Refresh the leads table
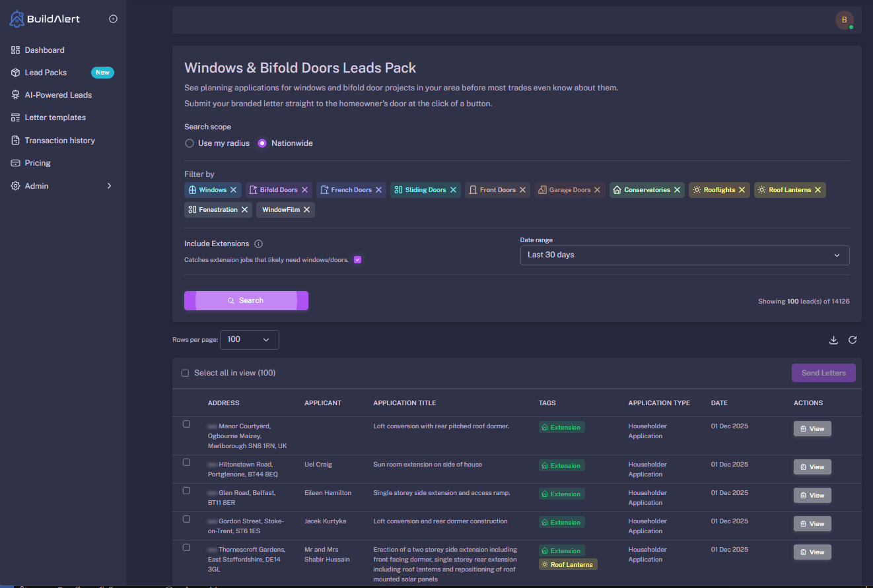This screenshot has width=873, height=588. [853, 339]
